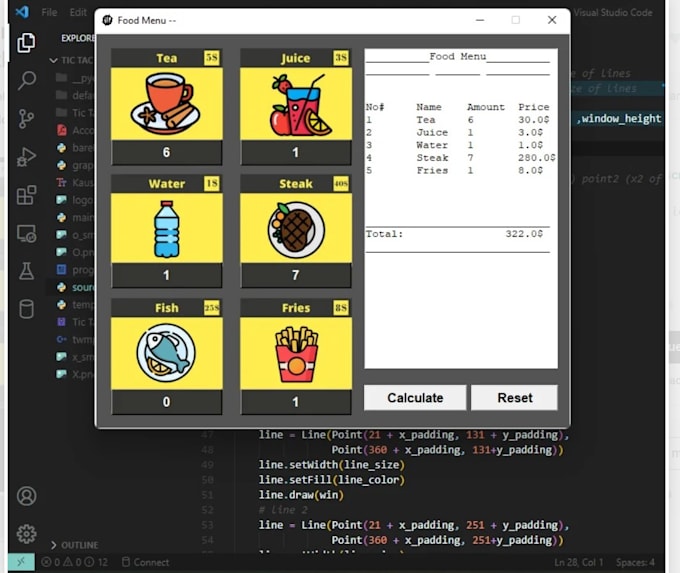Screen dimensions: 680x573
Task: Open Source Control in activity bar
Action: tap(27, 118)
